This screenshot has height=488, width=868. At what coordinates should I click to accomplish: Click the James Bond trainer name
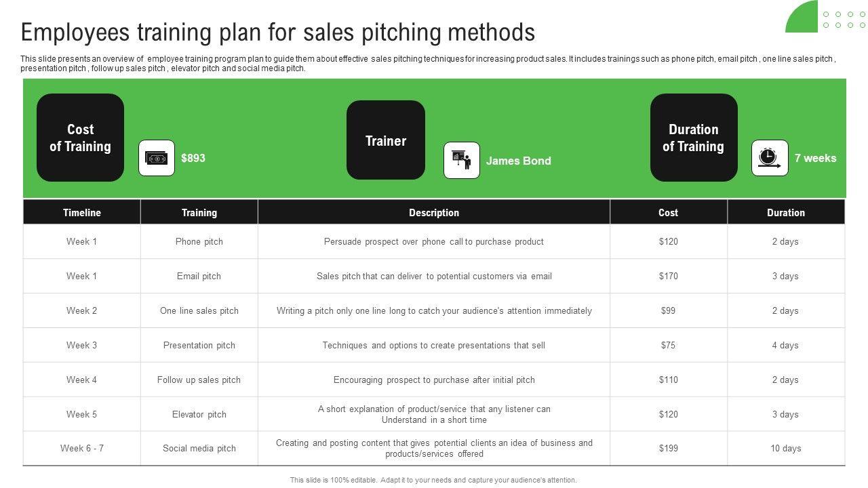click(518, 161)
